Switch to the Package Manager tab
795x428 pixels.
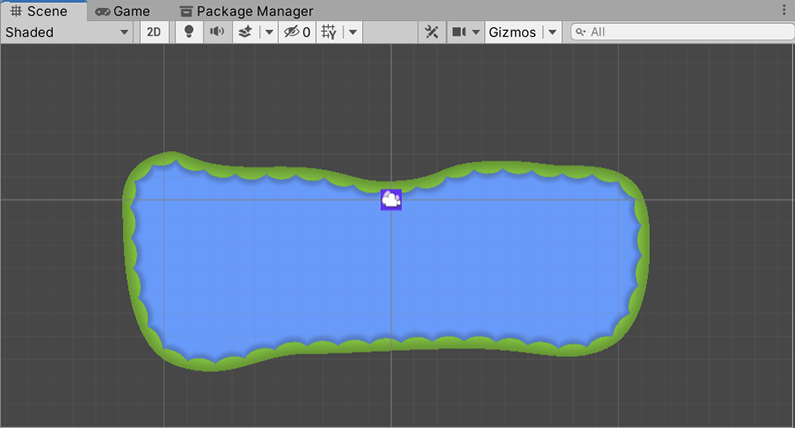point(246,11)
